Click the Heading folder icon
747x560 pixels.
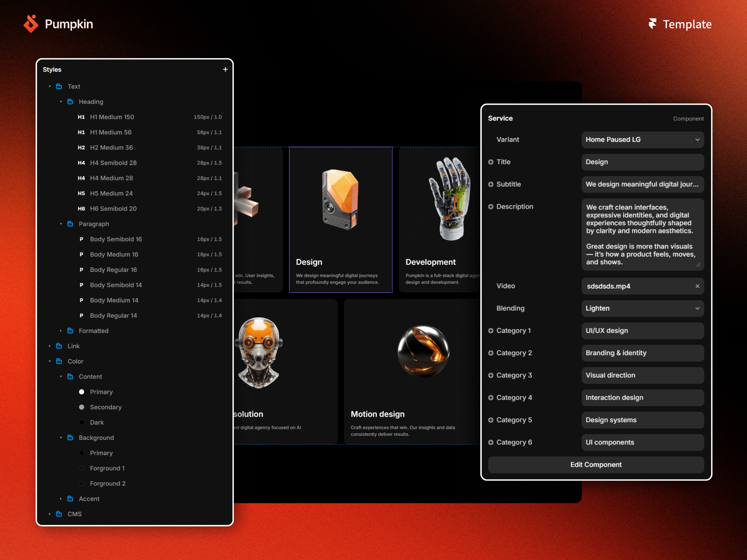point(70,102)
